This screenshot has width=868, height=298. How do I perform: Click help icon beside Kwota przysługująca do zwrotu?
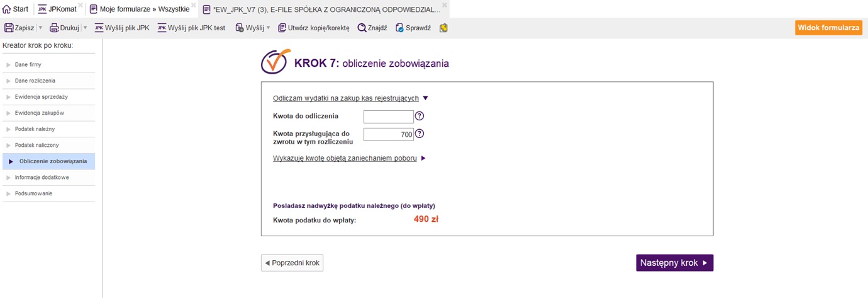coord(420,134)
